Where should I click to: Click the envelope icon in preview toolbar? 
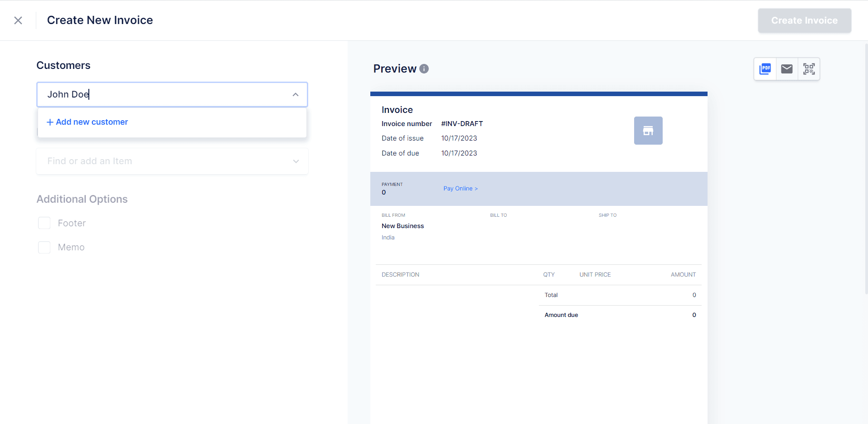point(786,69)
